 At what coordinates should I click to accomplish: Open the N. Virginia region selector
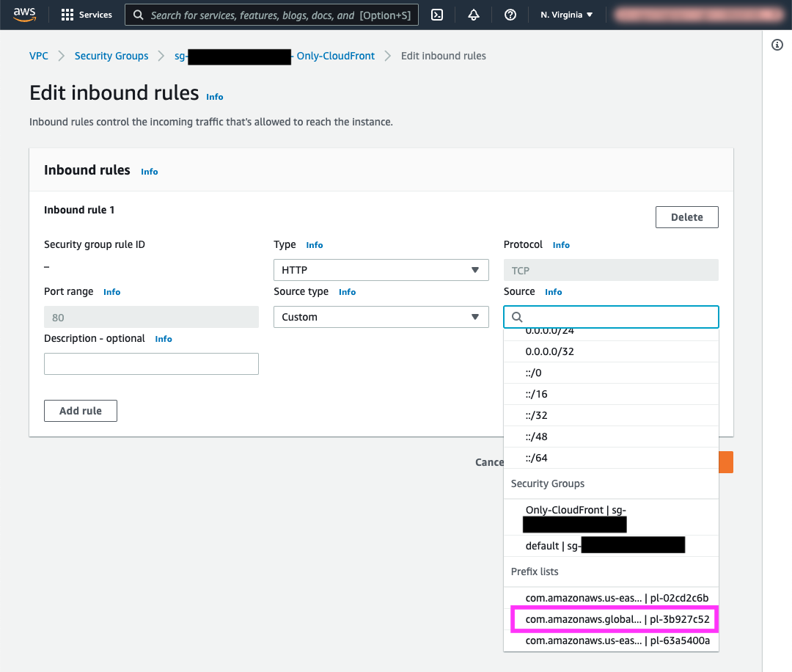tap(566, 15)
